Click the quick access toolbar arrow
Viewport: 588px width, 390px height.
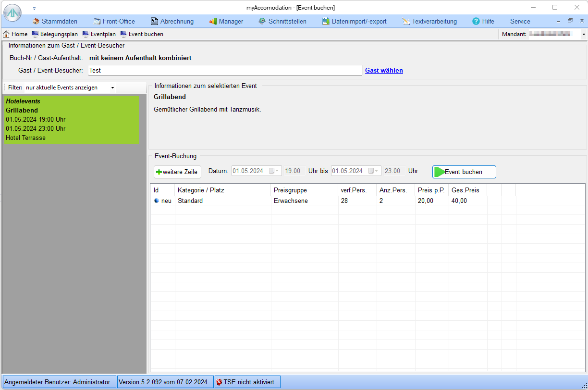[x=34, y=9]
